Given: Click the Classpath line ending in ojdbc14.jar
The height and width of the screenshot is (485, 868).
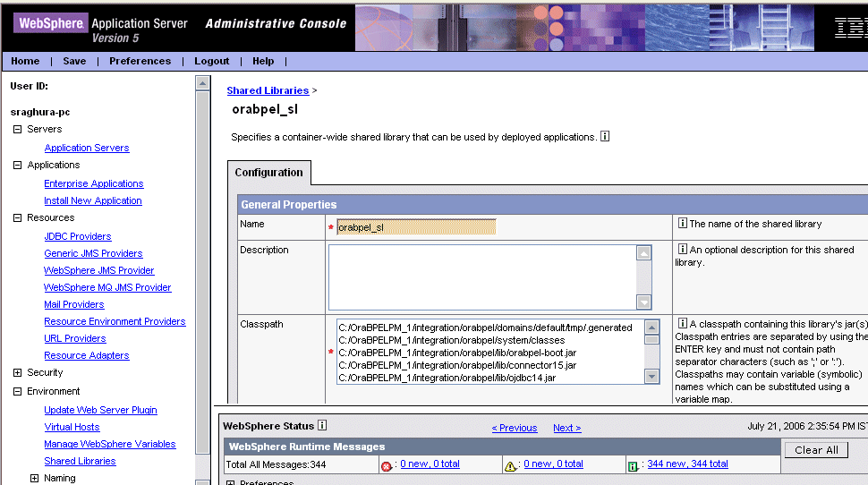Looking at the screenshot, I should 447,379.
